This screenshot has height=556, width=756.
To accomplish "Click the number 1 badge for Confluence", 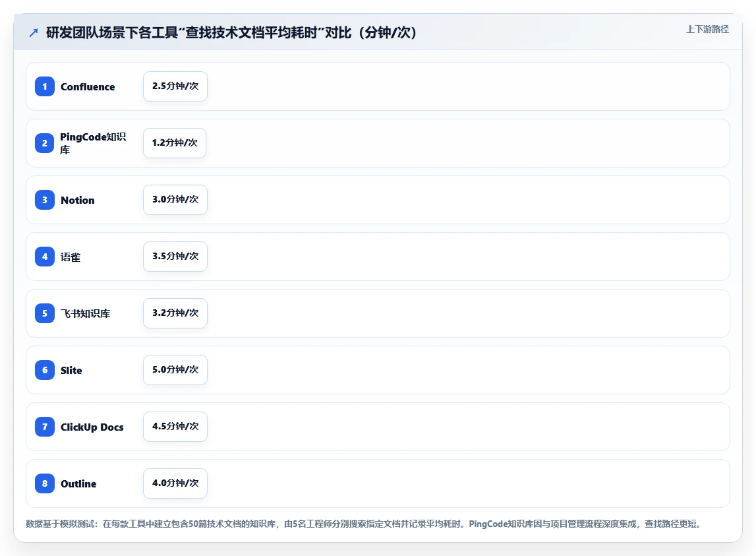I will [x=45, y=86].
